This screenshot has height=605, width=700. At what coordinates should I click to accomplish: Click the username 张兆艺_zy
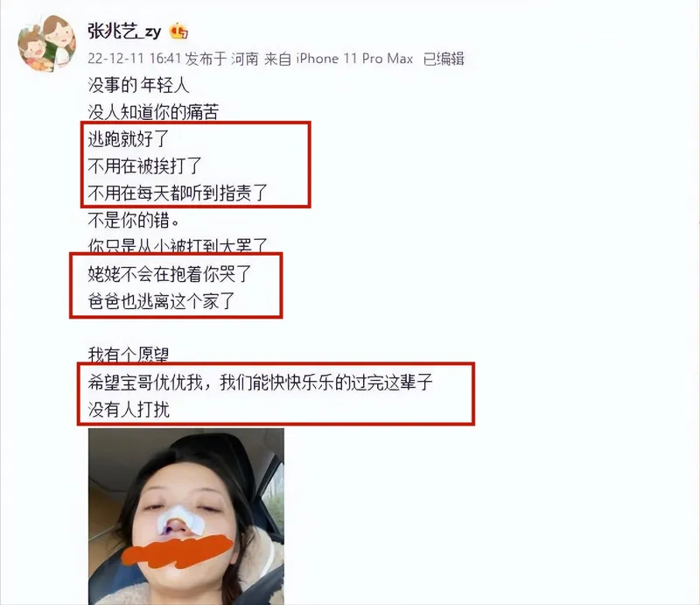click(x=124, y=32)
